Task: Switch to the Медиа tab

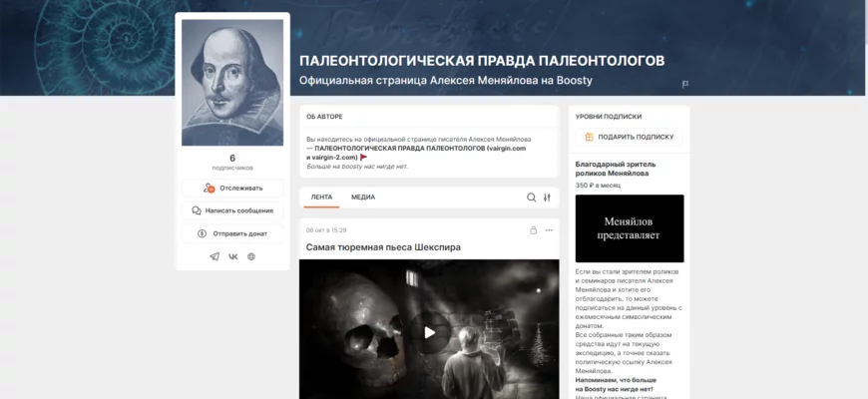Action: pos(363,198)
